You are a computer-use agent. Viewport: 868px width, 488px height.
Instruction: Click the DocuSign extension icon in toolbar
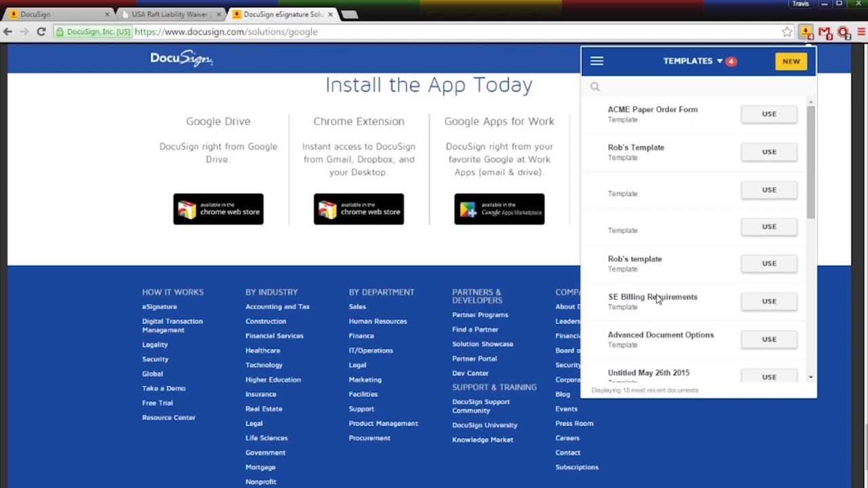click(x=806, y=32)
